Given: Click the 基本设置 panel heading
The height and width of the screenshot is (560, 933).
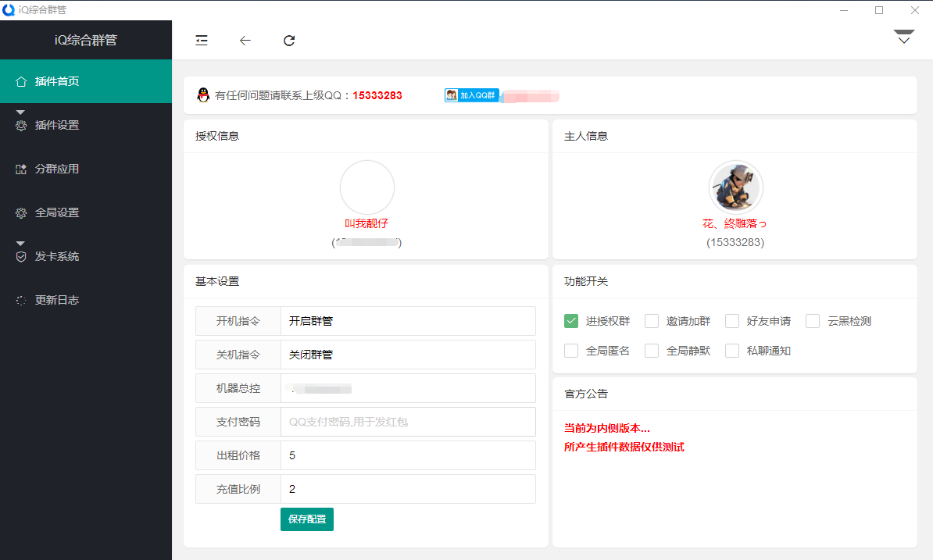Looking at the screenshot, I should [217, 281].
